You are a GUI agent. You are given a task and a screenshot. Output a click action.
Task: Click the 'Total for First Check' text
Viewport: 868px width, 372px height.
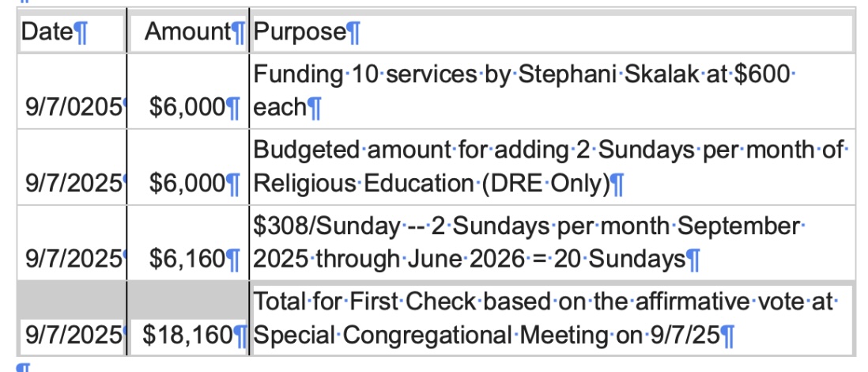pyautogui.click(x=364, y=302)
